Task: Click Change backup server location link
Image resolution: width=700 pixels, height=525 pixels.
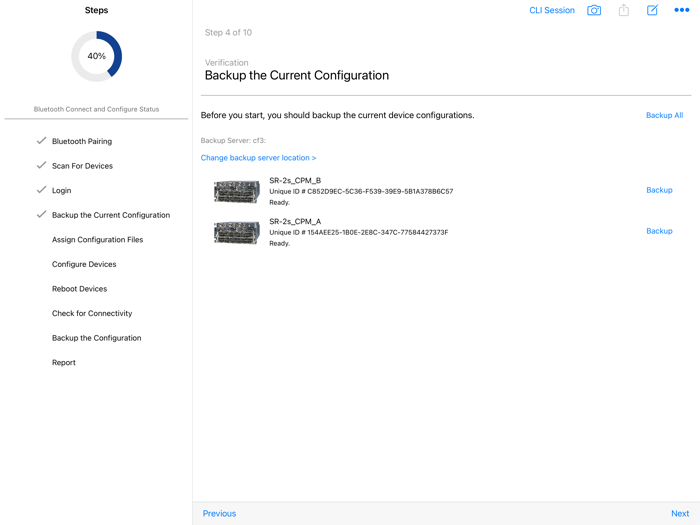Action: 258,158
